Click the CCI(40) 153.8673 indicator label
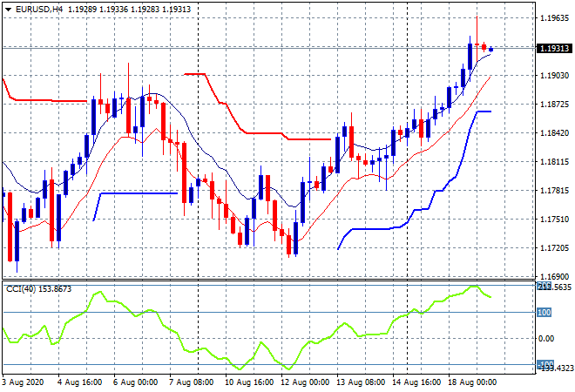The width and height of the screenshot is (575, 392). tap(39, 289)
